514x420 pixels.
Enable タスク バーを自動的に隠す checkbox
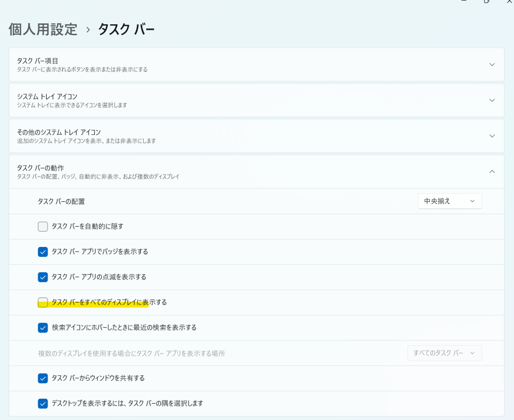(x=43, y=227)
